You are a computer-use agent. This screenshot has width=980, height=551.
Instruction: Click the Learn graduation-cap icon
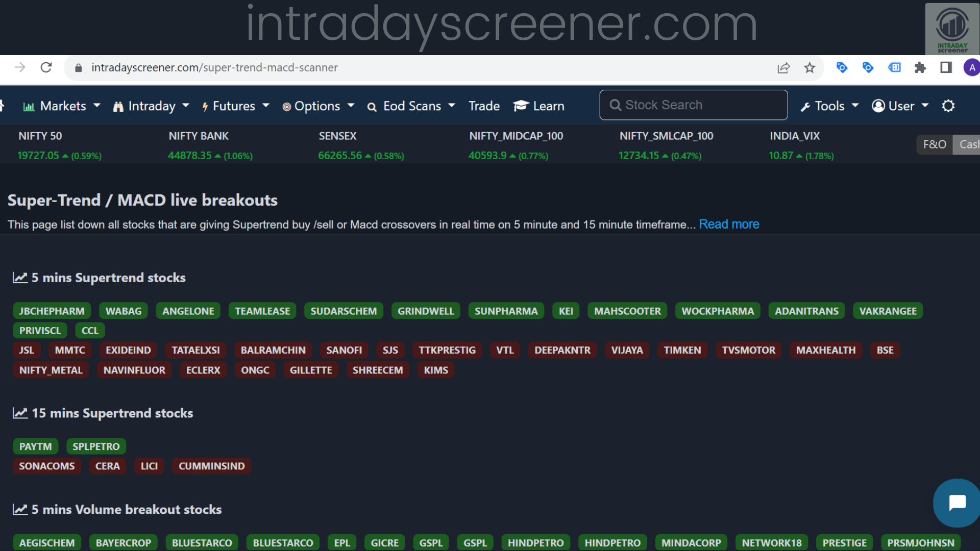click(x=521, y=106)
